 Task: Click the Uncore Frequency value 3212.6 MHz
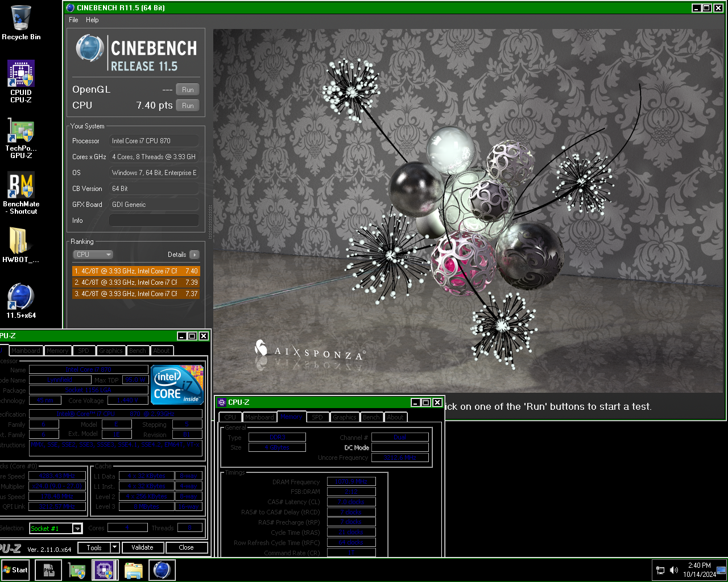pyautogui.click(x=400, y=458)
